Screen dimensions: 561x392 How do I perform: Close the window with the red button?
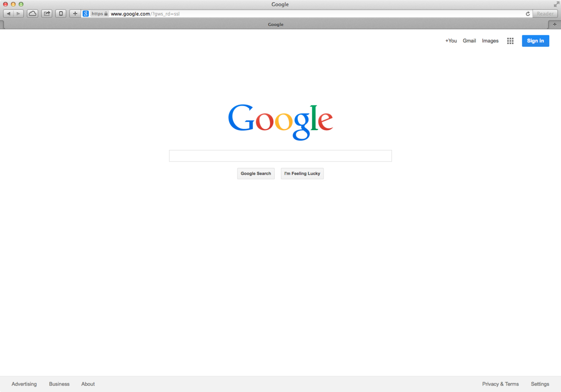[6, 4]
